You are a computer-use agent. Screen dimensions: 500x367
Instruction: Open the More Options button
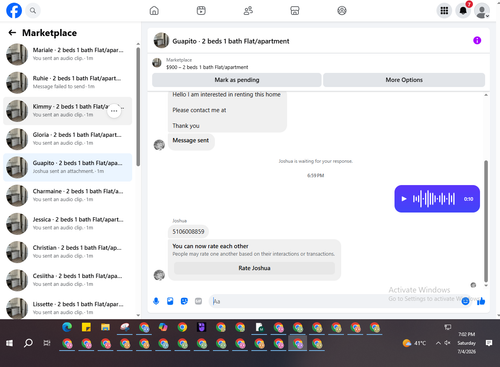pyautogui.click(x=404, y=80)
